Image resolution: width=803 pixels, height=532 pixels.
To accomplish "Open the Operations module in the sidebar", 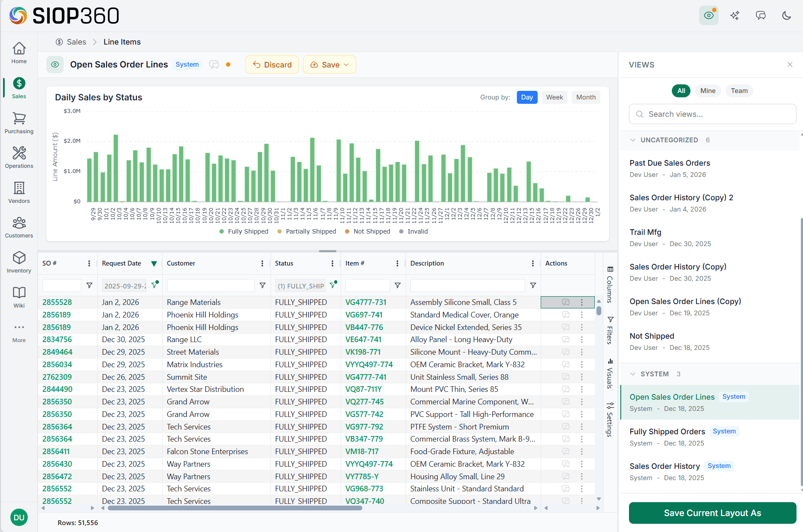I will (x=19, y=157).
